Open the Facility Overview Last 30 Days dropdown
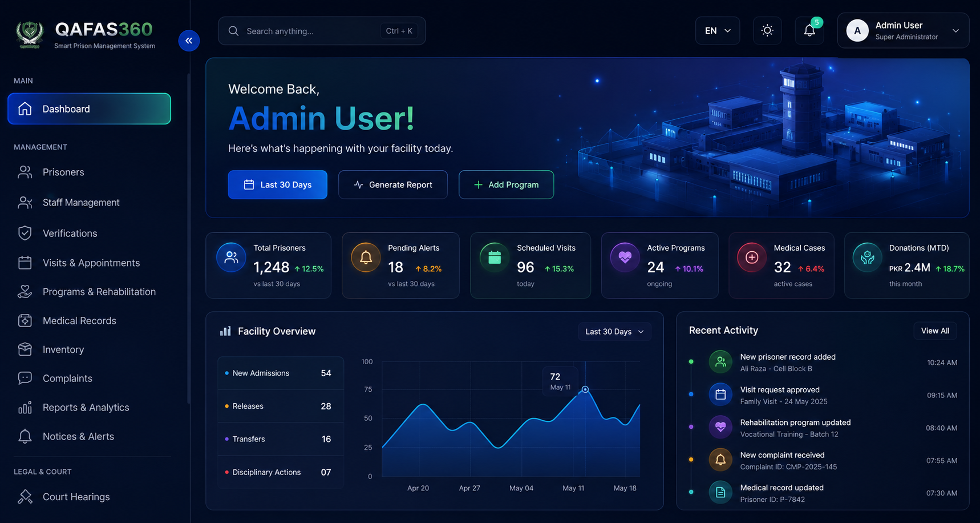980x523 pixels. pos(614,332)
